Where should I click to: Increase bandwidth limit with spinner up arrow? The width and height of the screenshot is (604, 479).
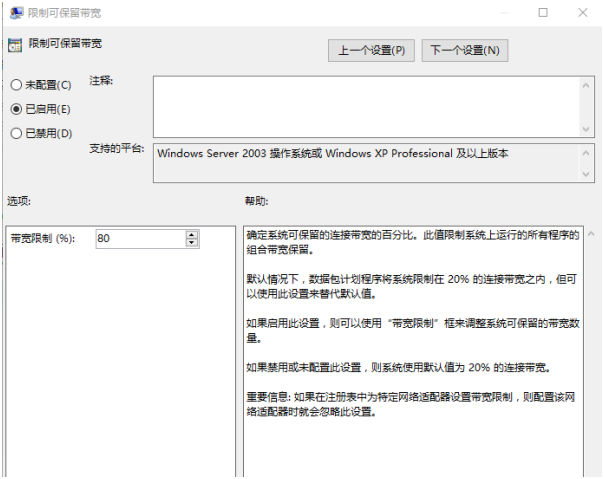(x=191, y=235)
